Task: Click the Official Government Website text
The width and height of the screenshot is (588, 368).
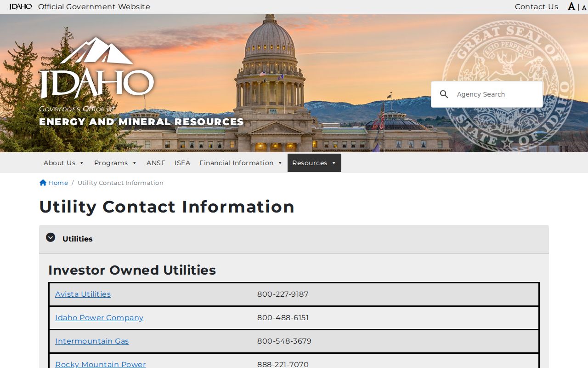Action: coord(94,6)
